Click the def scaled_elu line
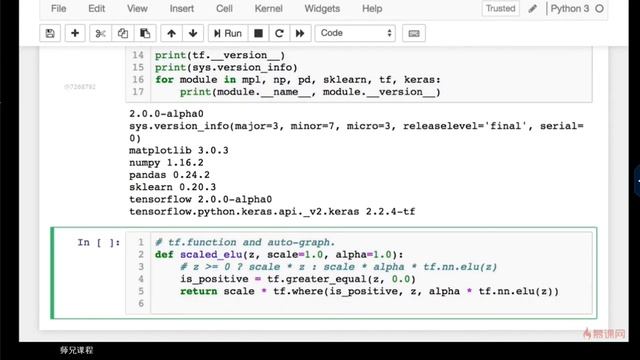 click(279, 255)
